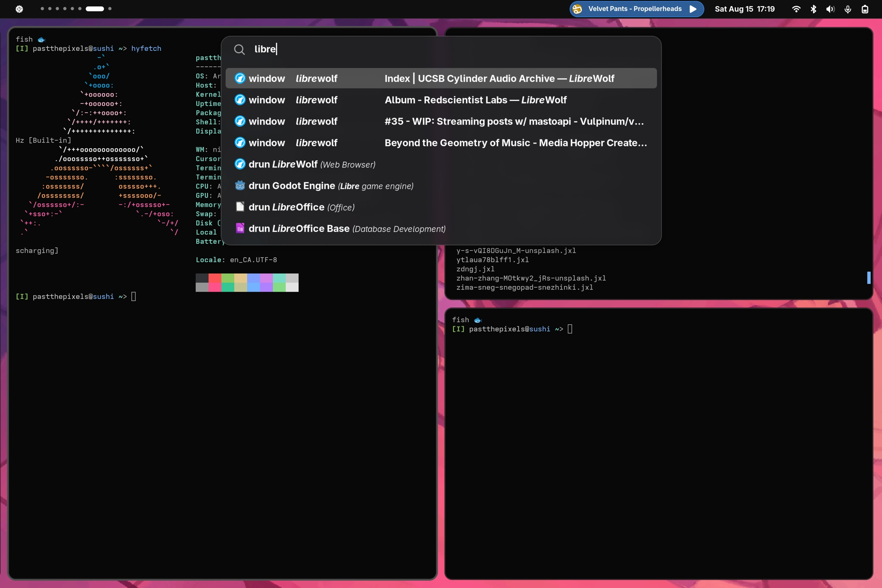Launch drun LibreOffice (Office) entry
The image size is (882, 588).
(441, 207)
